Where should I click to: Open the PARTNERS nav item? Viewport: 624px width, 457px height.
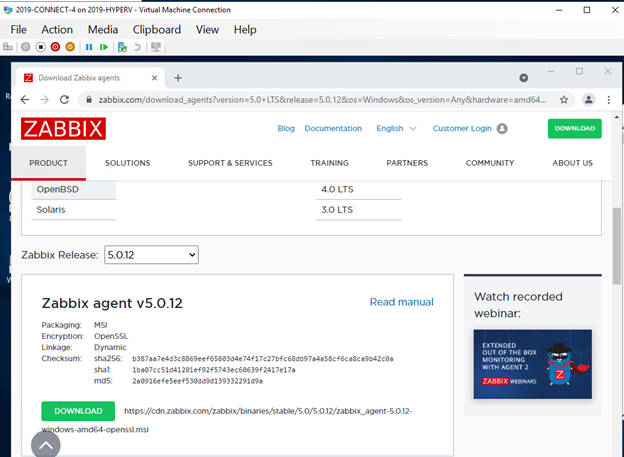[x=407, y=163]
